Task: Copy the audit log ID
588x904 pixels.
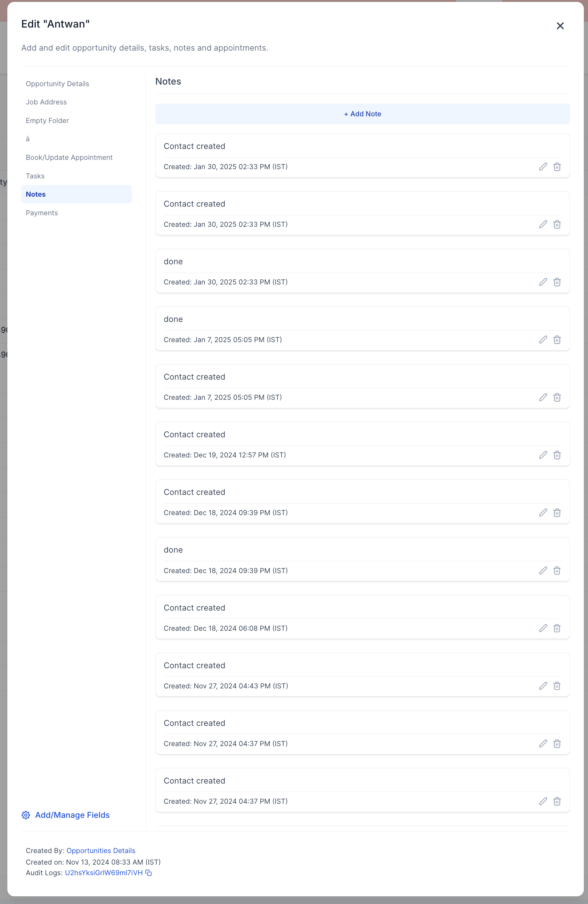Action: click(149, 873)
